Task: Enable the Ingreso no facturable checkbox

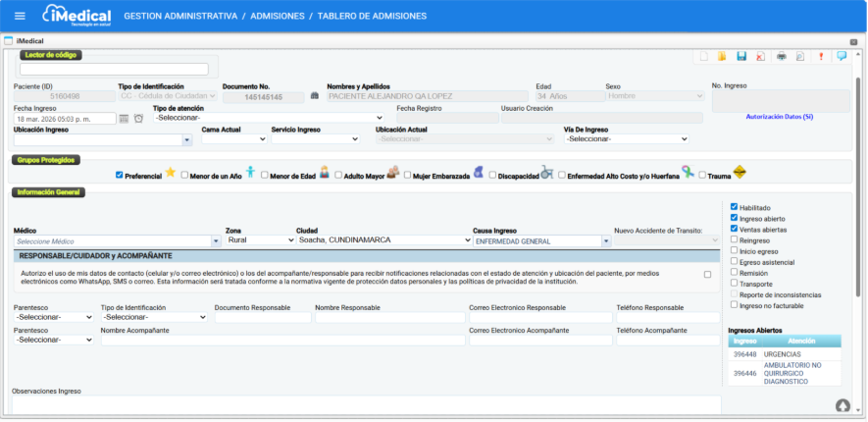Action: coord(735,304)
